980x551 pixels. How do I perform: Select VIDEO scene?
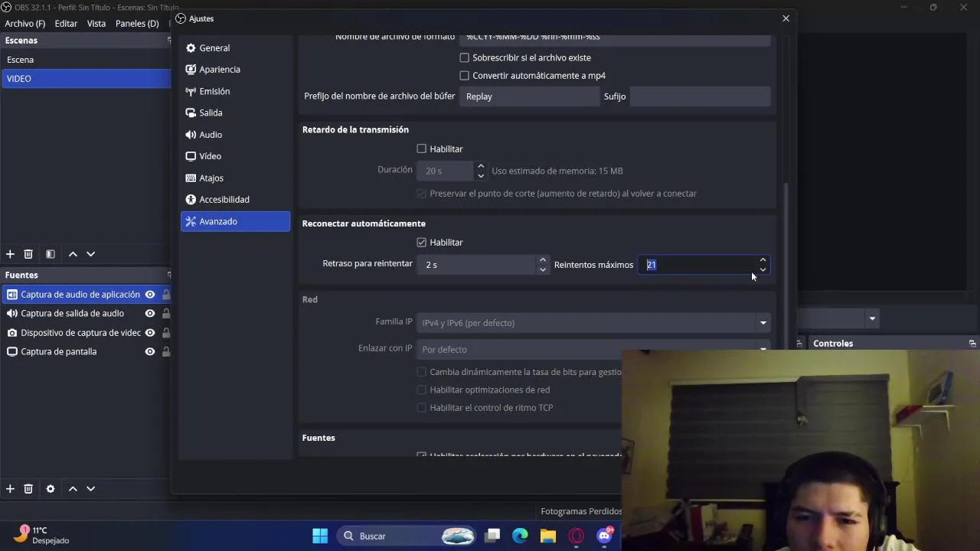coord(86,79)
